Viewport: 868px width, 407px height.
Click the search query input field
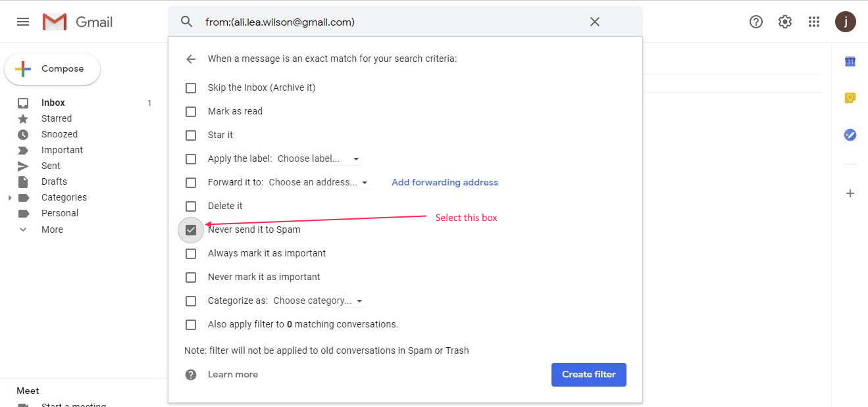tap(392, 22)
